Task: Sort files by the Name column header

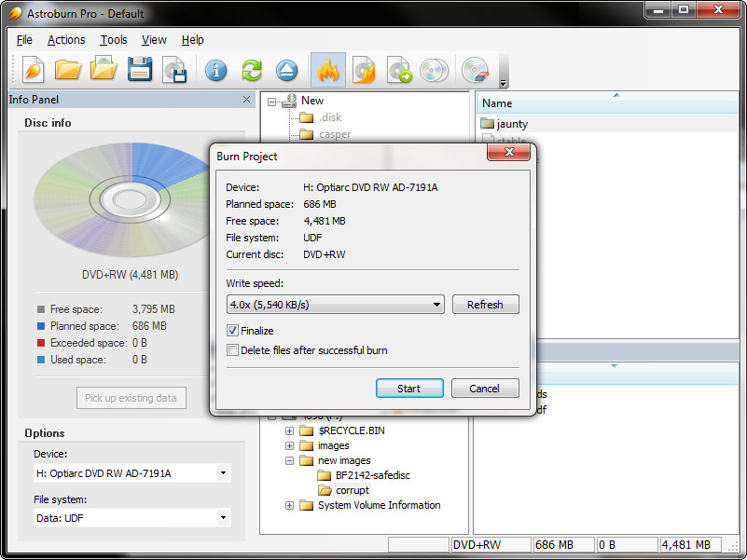Action: coord(497,102)
